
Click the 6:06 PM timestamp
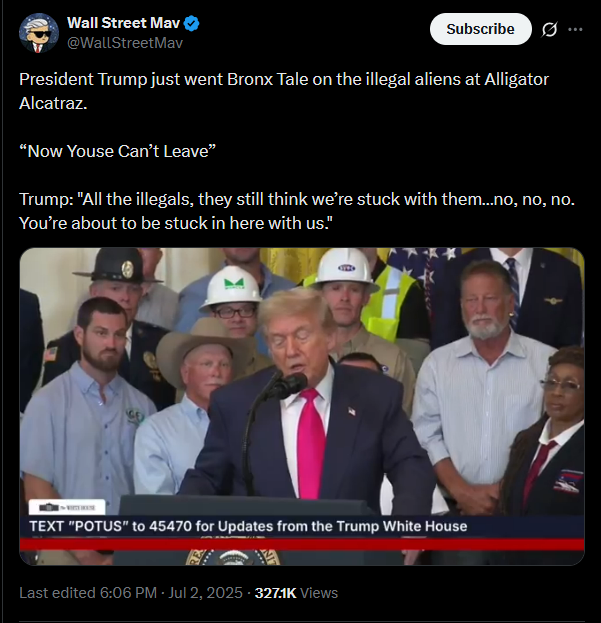tap(128, 593)
